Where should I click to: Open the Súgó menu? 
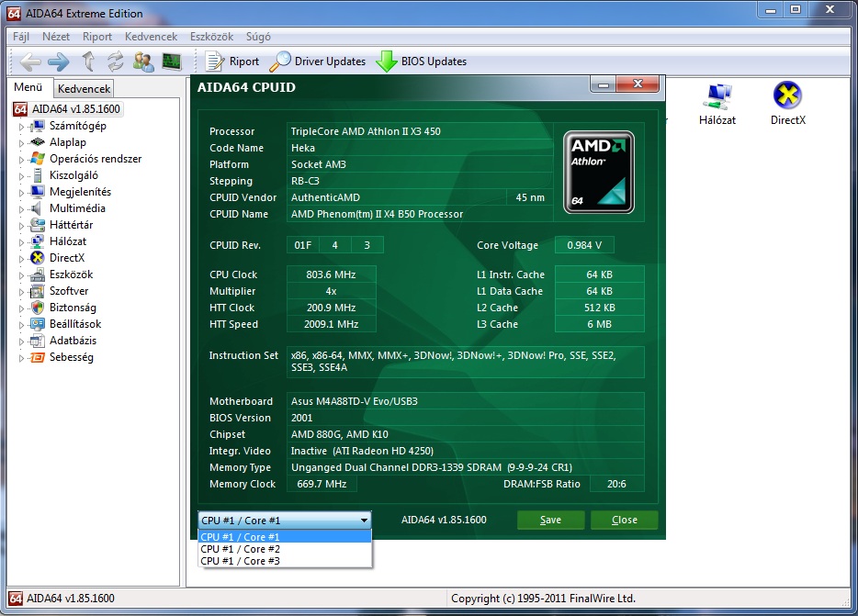258,37
